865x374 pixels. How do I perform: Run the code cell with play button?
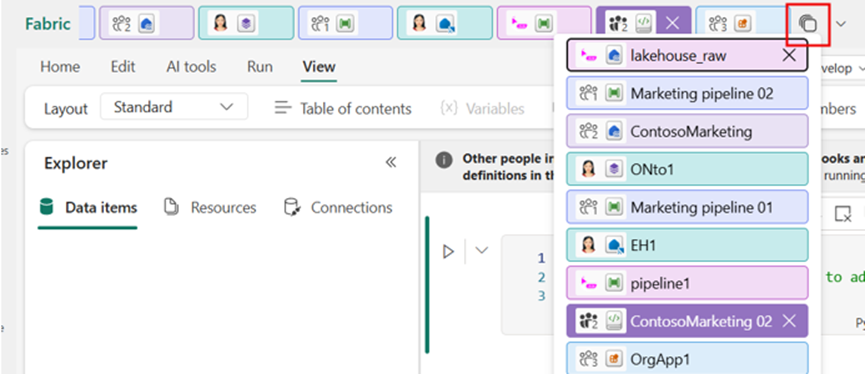(x=448, y=252)
